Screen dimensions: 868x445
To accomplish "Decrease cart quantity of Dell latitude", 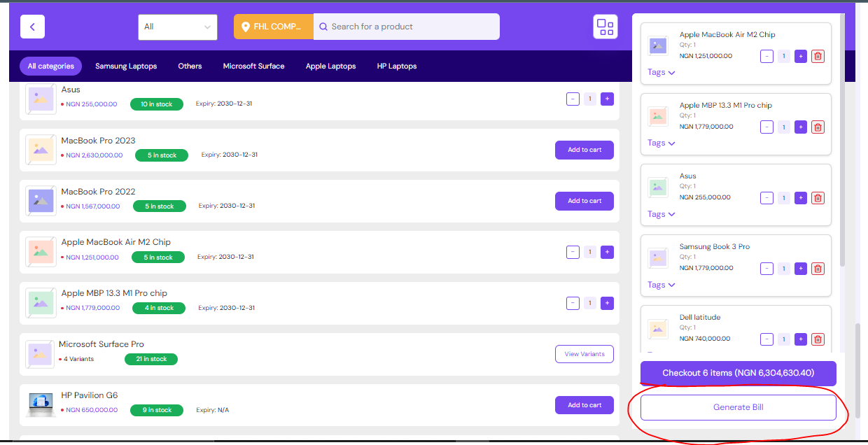I will (x=766, y=339).
